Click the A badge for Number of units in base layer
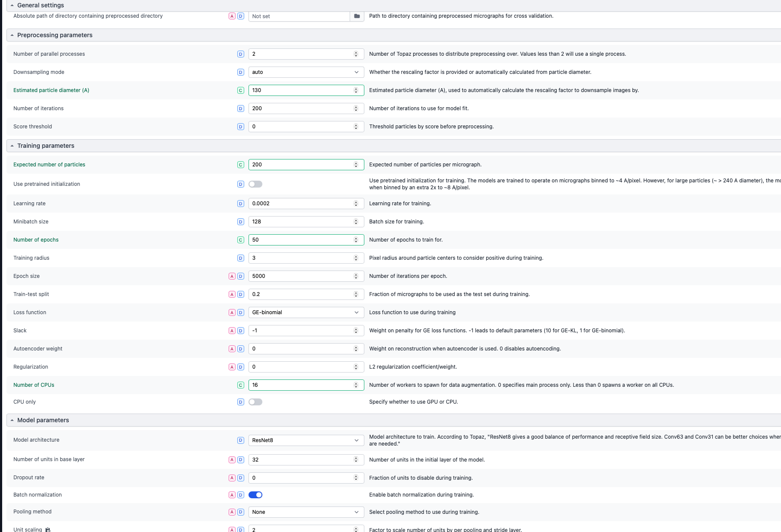The width and height of the screenshot is (781, 532). tap(232, 460)
